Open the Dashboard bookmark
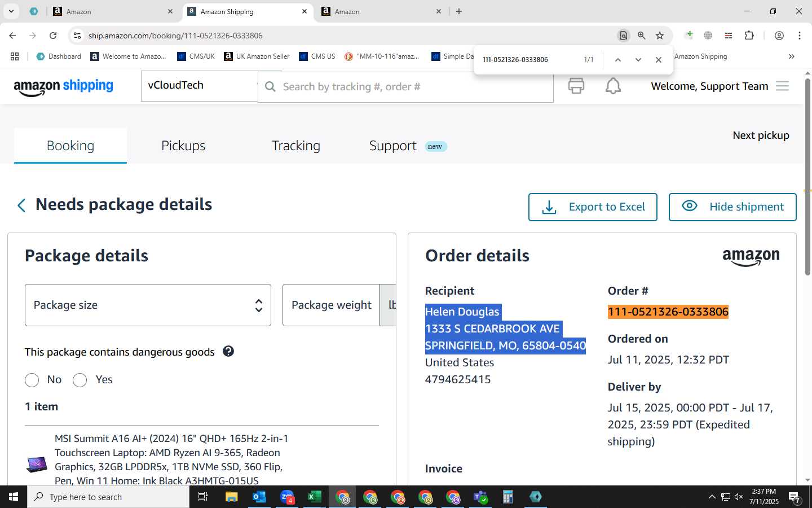This screenshot has width=812, height=508. [59, 56]
